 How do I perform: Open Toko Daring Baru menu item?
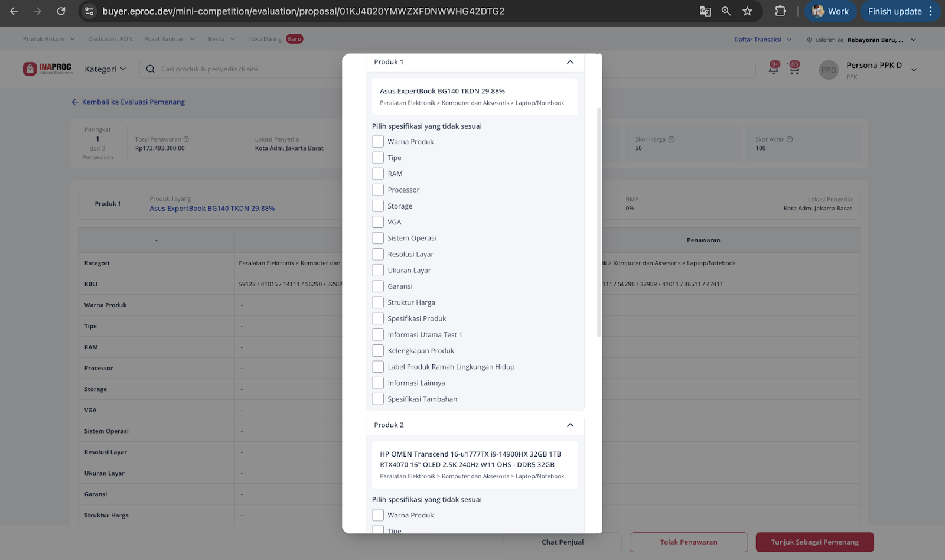275,39
